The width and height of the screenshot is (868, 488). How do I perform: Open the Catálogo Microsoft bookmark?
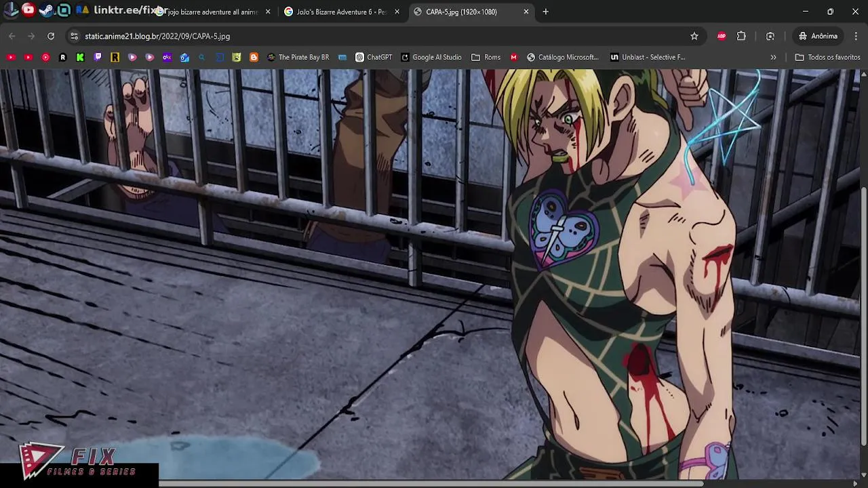click(563, 58)
